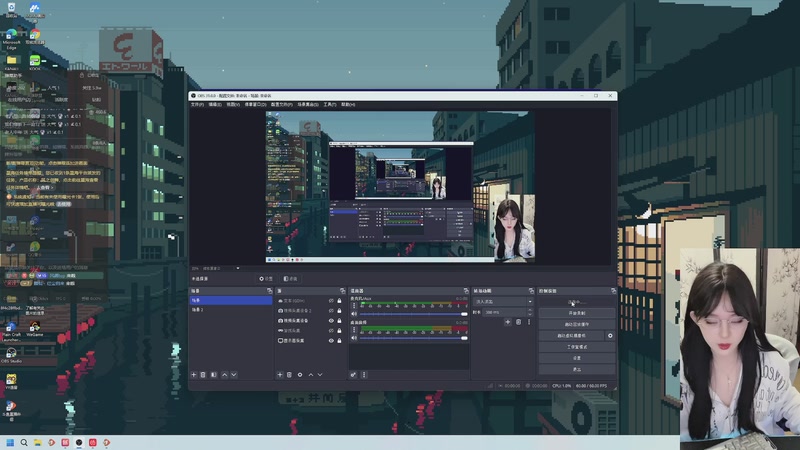
Task: Unlock the Display Capture source
Action: 339,341
